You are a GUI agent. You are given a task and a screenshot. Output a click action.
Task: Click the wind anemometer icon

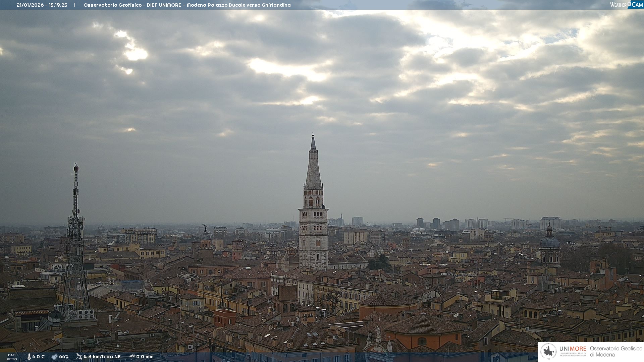(79, 357)
